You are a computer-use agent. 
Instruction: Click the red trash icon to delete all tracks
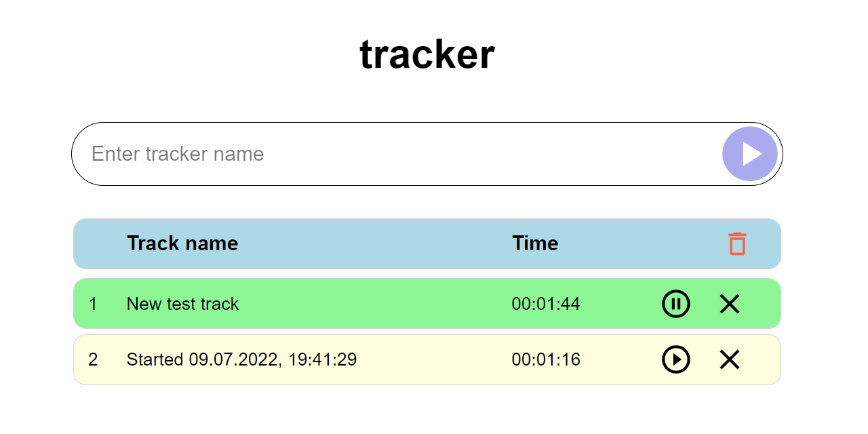737,243
